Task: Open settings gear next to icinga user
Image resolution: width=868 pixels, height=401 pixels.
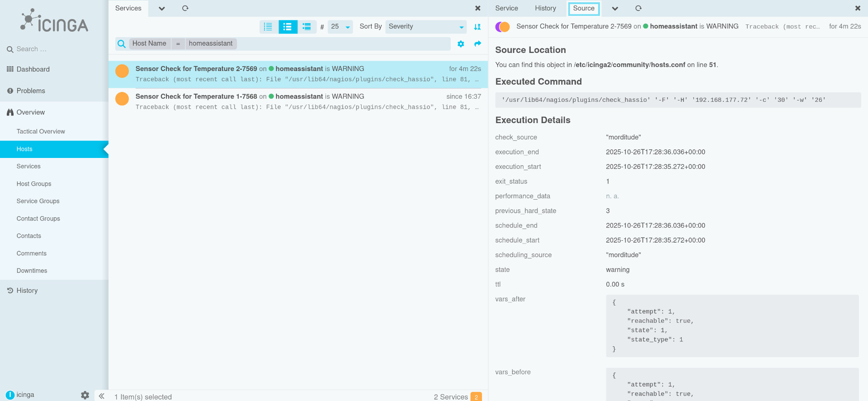Action: point(85,395)
